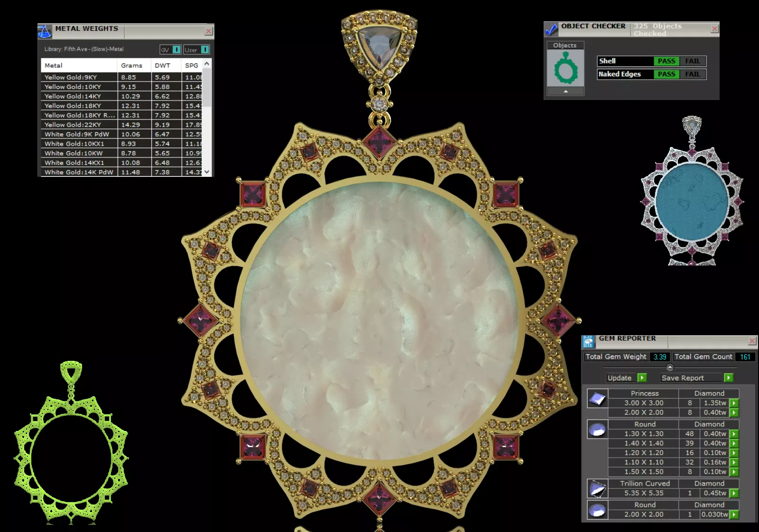Select the Yellow Gold:9KY row
Screen dimensions: 759x532
coord(122,77)
